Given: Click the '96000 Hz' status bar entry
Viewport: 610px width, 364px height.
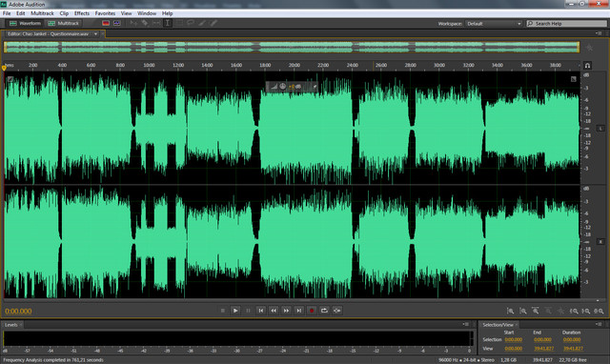Looking at the screenshot, I should click(x=449, y=360).
